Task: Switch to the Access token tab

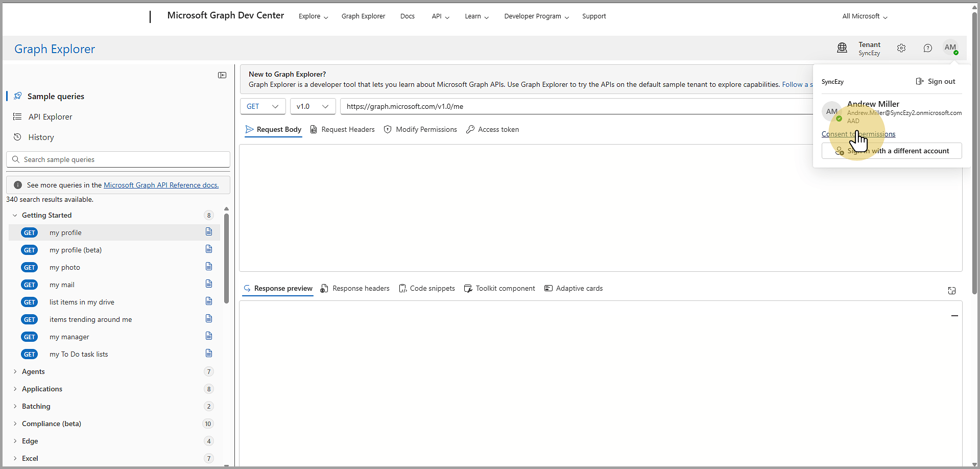Action: pyautogui.click(x=493, y=130)
